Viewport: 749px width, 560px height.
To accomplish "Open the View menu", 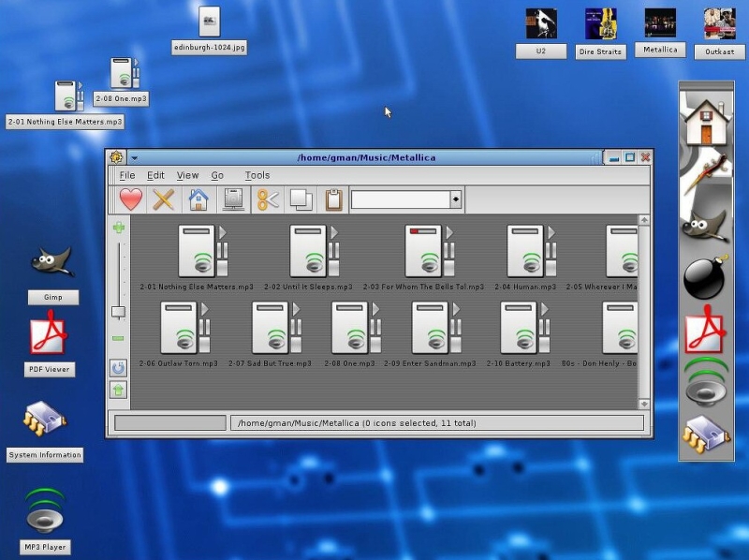I will [188, 175].
